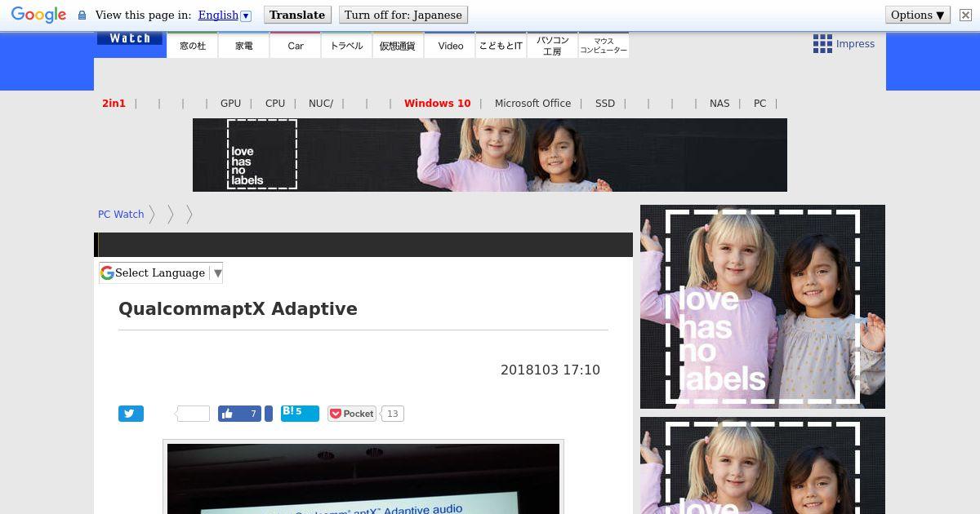980x514 pixels.
Task: Click the first sidebar love has no labels ad
Action: [x=763, y=307]
